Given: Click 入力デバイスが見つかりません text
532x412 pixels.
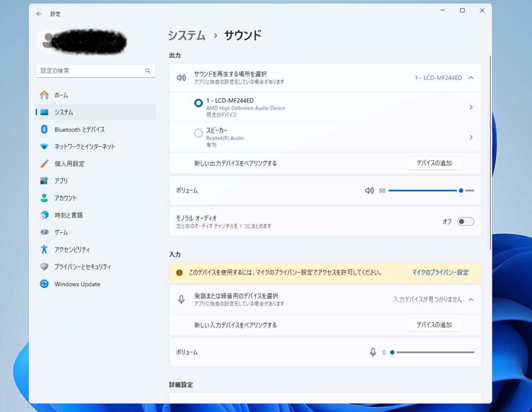Looking at the screenshot, I should coord(427,300).
